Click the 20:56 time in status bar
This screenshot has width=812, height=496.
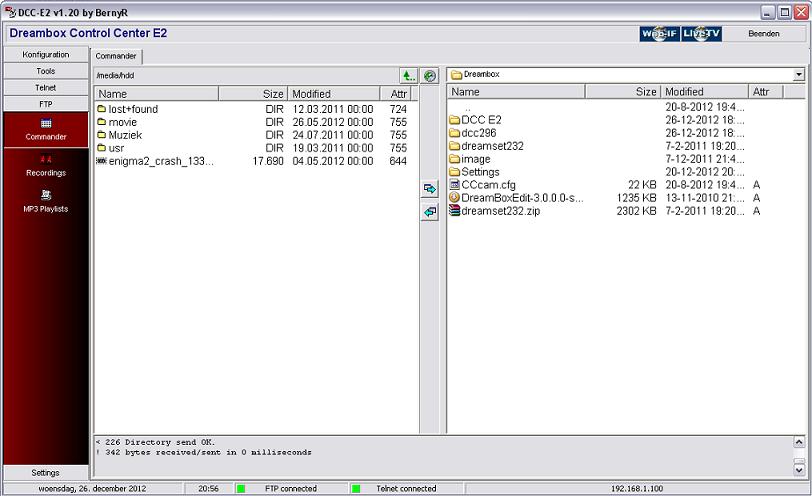click(208, 488)
